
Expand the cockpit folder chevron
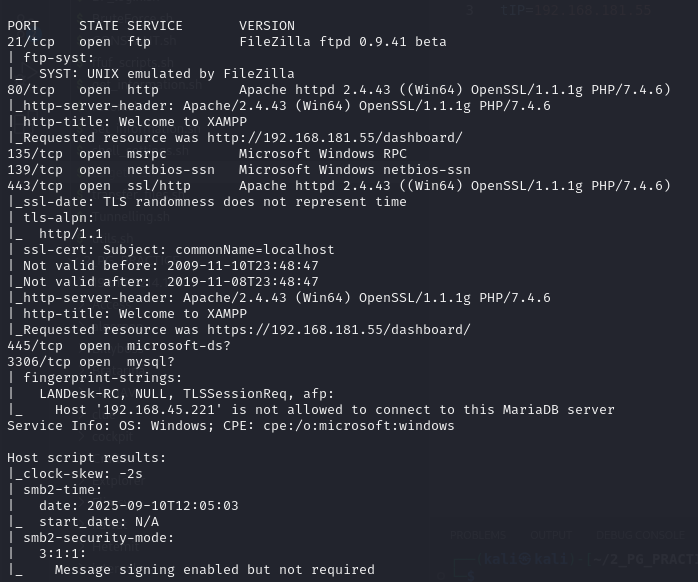[81, 437]
